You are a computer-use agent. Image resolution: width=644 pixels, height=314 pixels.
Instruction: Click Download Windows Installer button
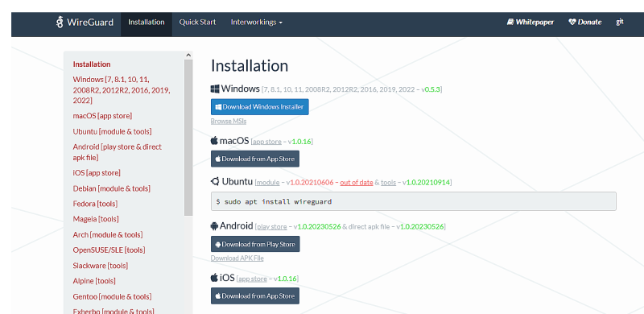pos(259,107)
